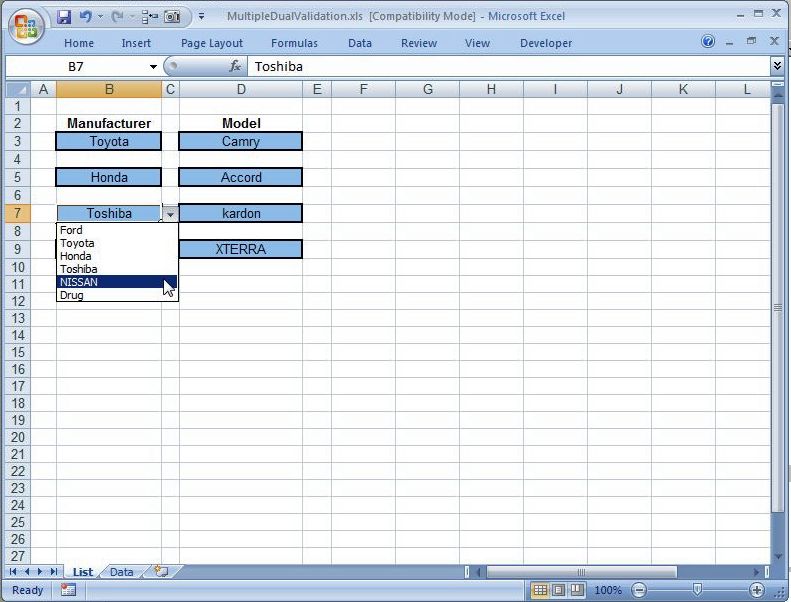Click the macro recording icon in status bar
This screenshot has height=602, width=791.
(x=68, y=590)
